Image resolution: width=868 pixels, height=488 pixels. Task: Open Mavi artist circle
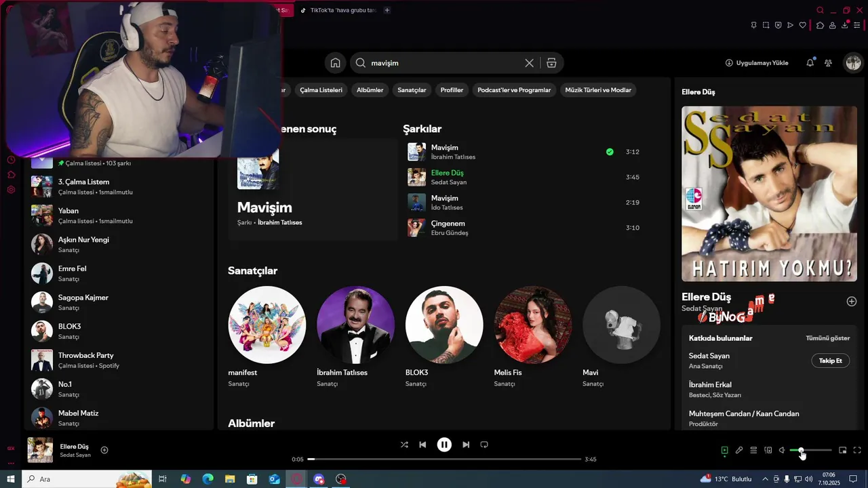click(621, 325)
